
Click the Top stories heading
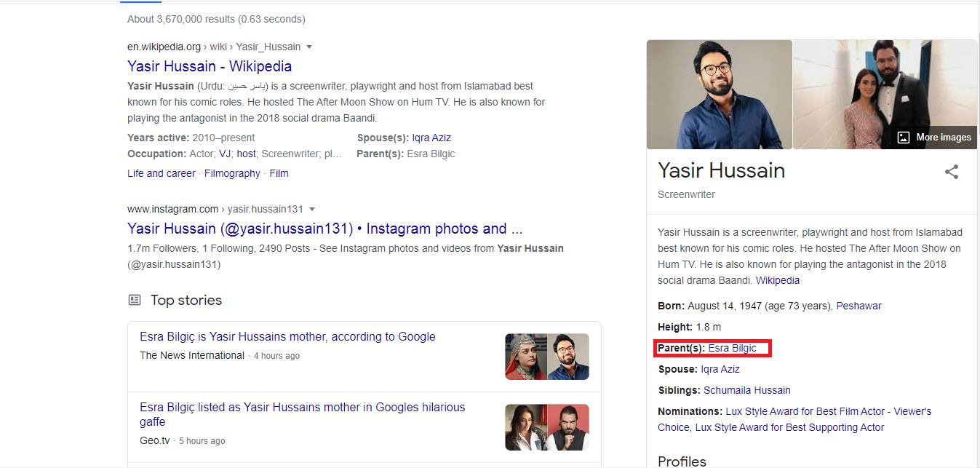click(186, 300)
